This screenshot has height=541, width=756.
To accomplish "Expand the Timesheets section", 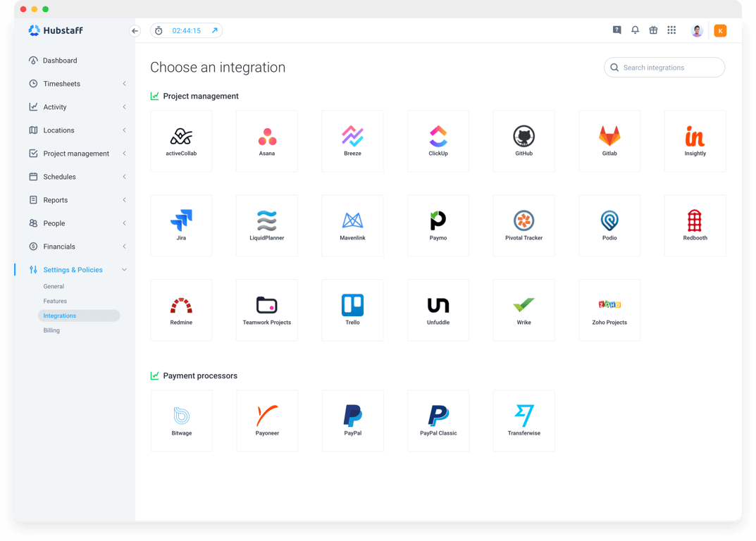I will pyautogui.click(x=62, y=83).
